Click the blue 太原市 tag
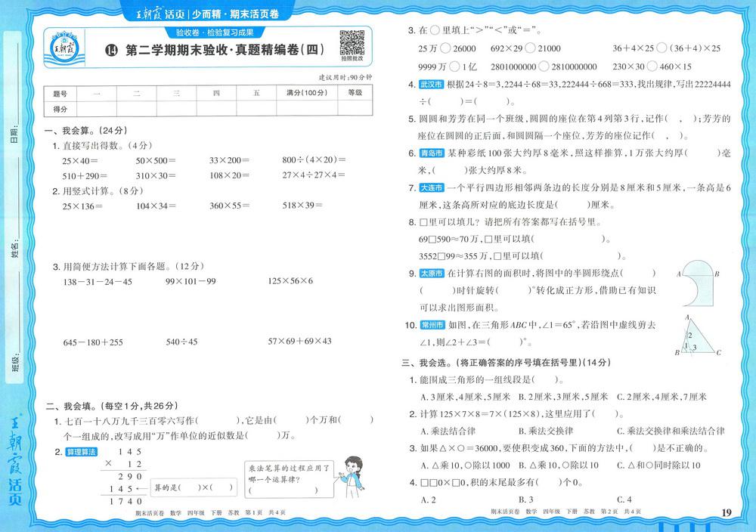Screen dimensions: 756x532 432,274
